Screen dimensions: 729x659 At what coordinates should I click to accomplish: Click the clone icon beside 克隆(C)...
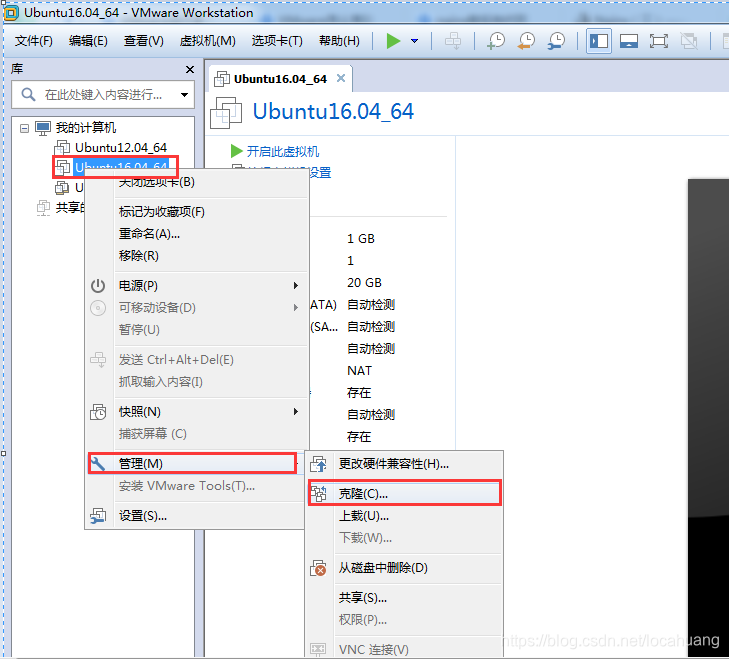pyautogui.click(x=318, y=493)
